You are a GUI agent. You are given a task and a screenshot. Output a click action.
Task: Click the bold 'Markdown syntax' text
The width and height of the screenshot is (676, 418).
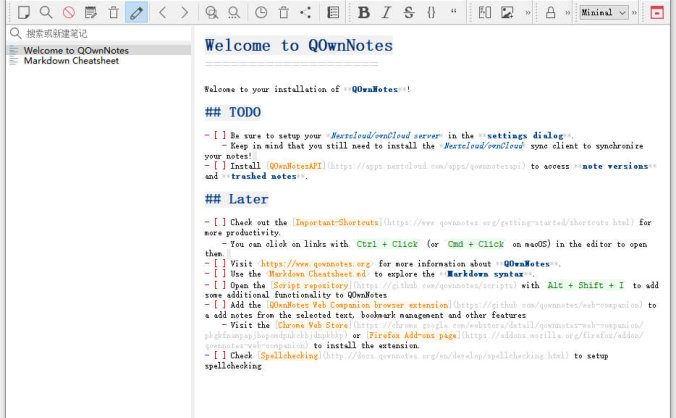[x=485, y=274]
